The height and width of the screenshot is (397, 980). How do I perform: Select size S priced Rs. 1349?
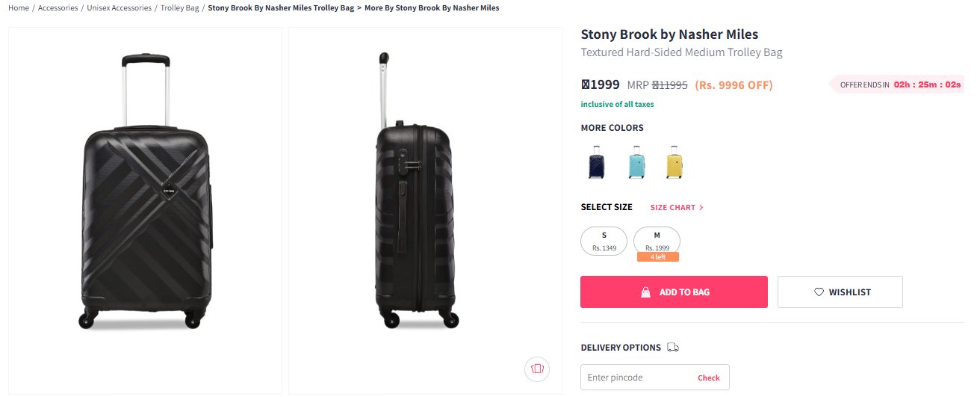pos(604,241)
